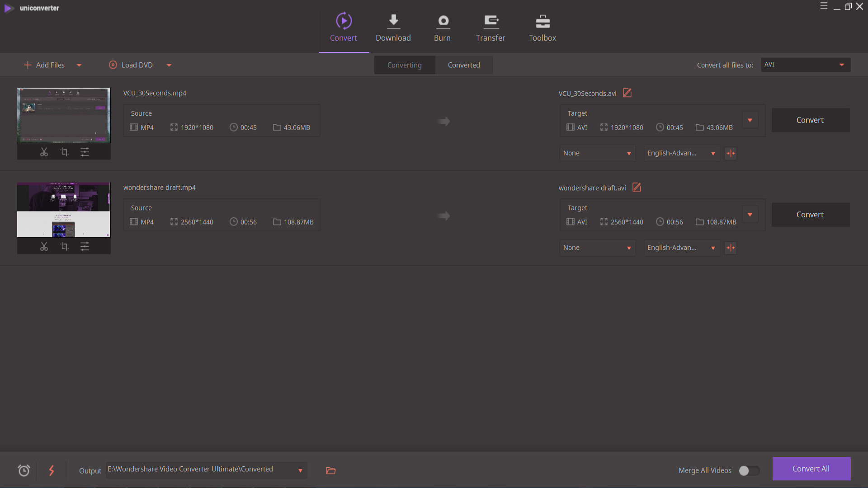
Task: Trim wondershare draft.mp4 with the scissors icon
Action: (x=44, y=247)
